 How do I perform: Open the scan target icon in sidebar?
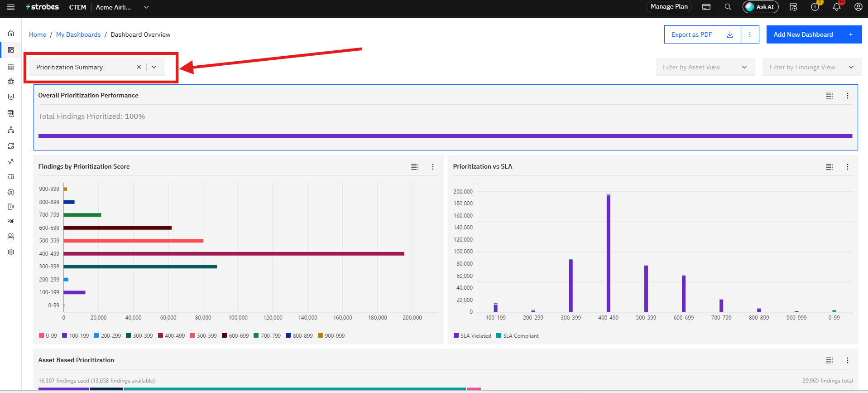(11, 192)
